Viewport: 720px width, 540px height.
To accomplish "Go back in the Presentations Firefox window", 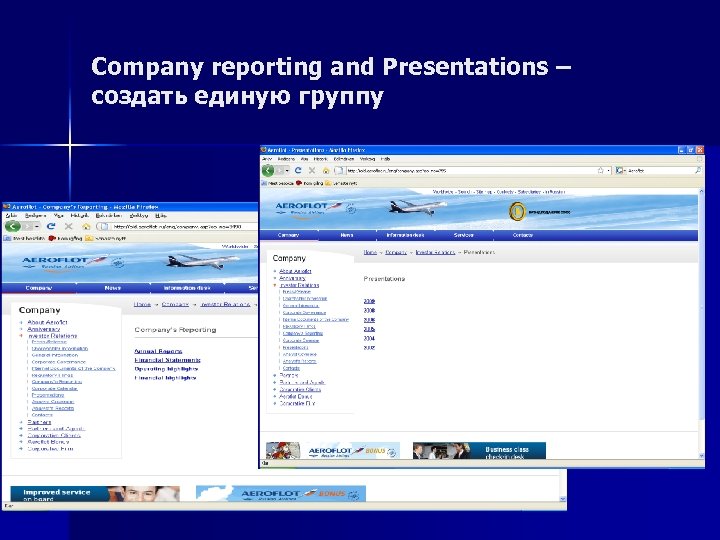I will pyautogui.click(x=268, y=170).
